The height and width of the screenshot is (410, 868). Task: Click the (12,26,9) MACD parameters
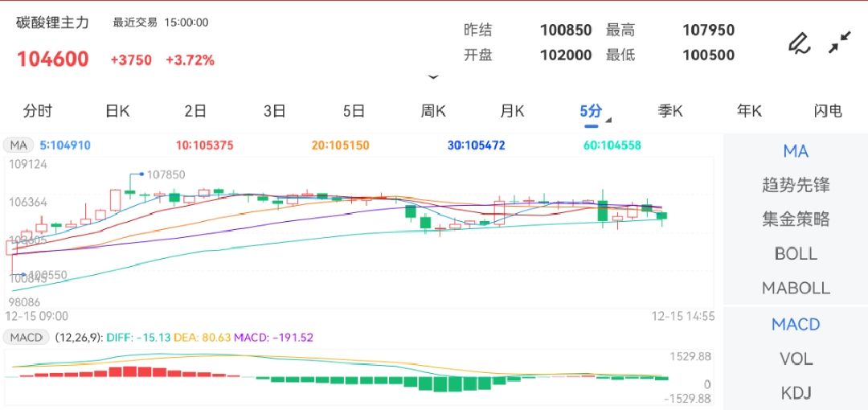pyautogui.click(x=79, y=337)
